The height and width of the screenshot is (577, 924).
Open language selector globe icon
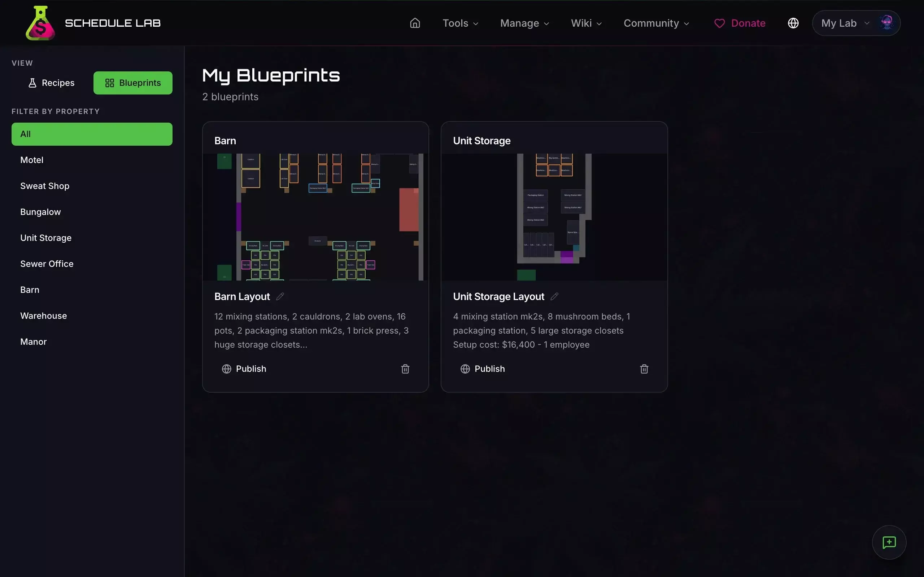tap(793, 23)
